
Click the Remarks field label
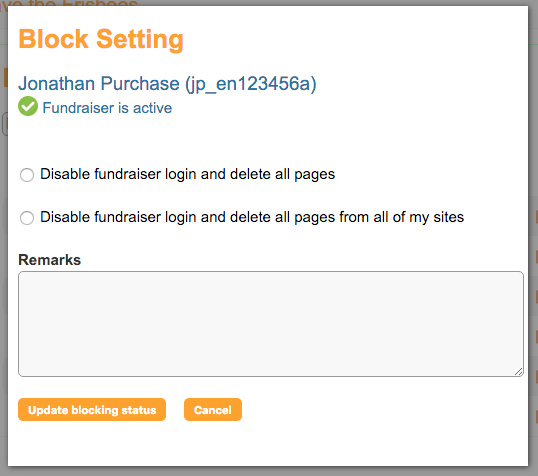49,260
